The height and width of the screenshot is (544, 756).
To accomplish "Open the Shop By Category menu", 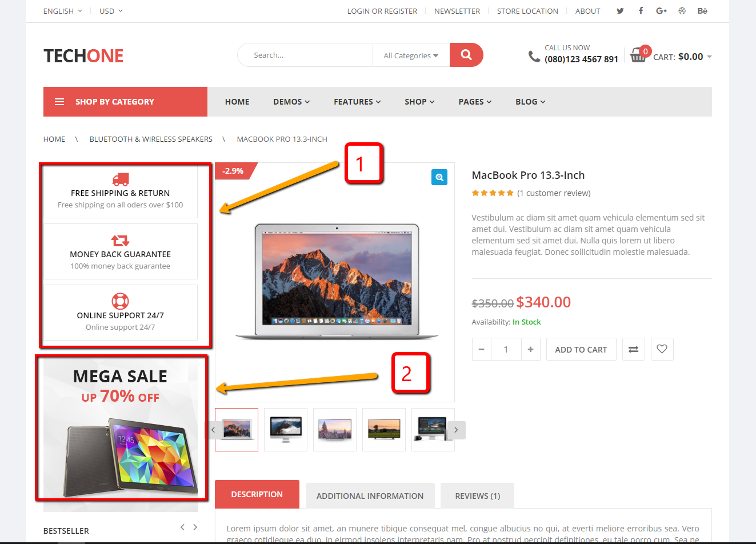I will pyautogui.click(x=125, y=102).
